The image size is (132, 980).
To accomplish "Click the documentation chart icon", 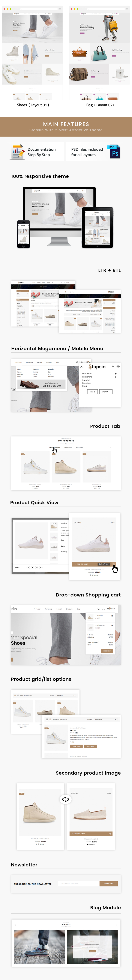I will [x=17, y=152].
